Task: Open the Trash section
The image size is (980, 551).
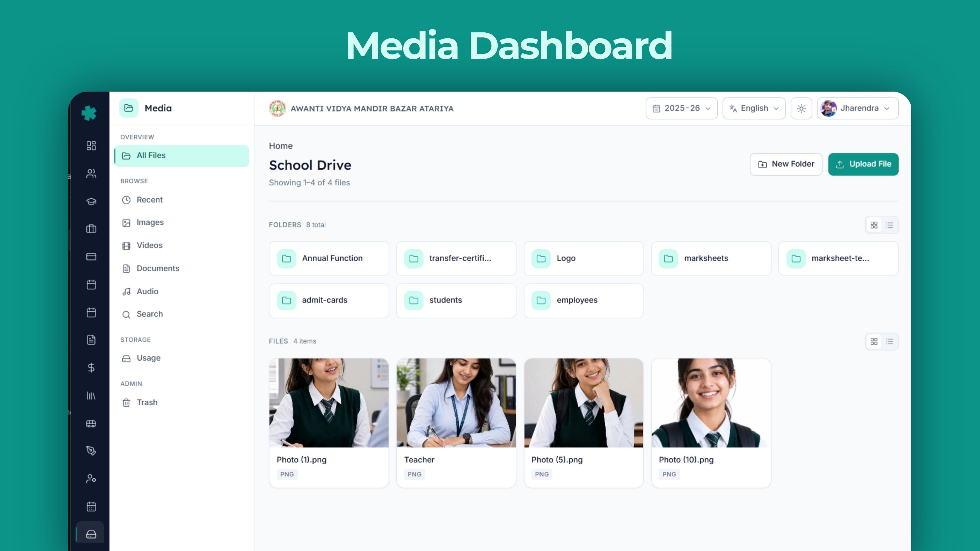Action: tap(182, 403)
